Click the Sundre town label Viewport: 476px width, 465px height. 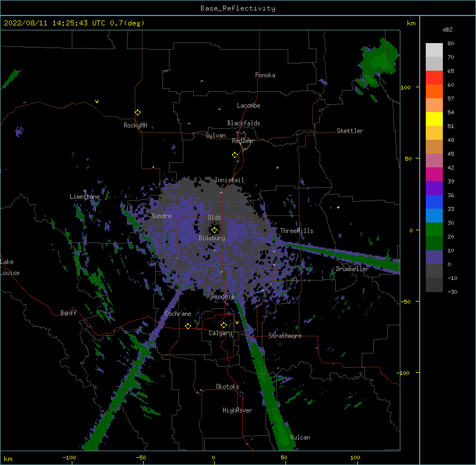161,216
